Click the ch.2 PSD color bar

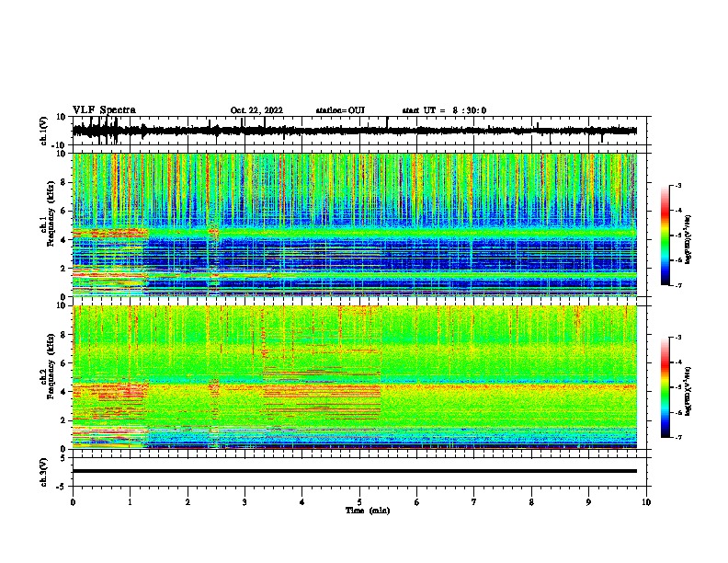coord(665,387)
